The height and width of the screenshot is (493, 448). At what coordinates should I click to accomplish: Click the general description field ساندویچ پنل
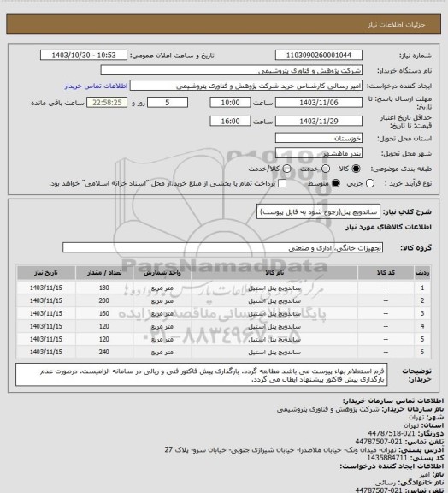[318, 212]
